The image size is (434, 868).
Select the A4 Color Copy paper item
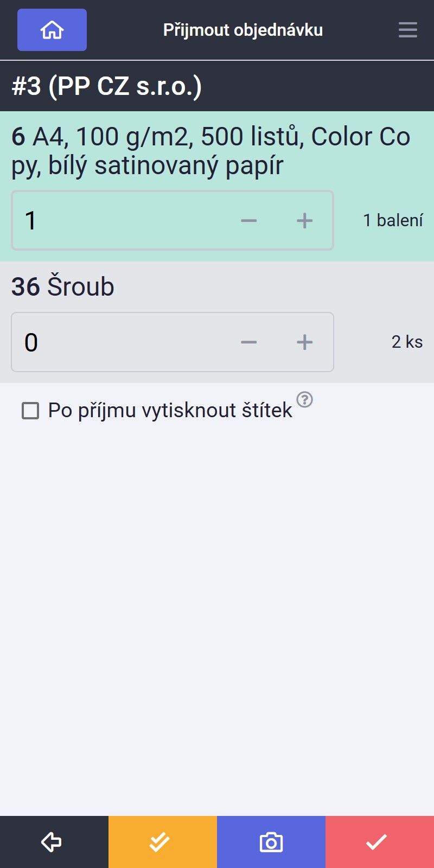tap(217, 151)
